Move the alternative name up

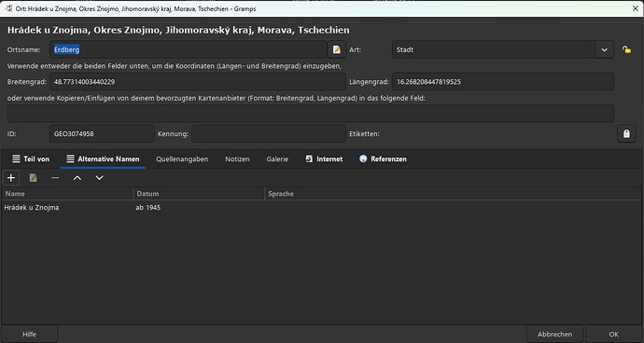(77, 178)
